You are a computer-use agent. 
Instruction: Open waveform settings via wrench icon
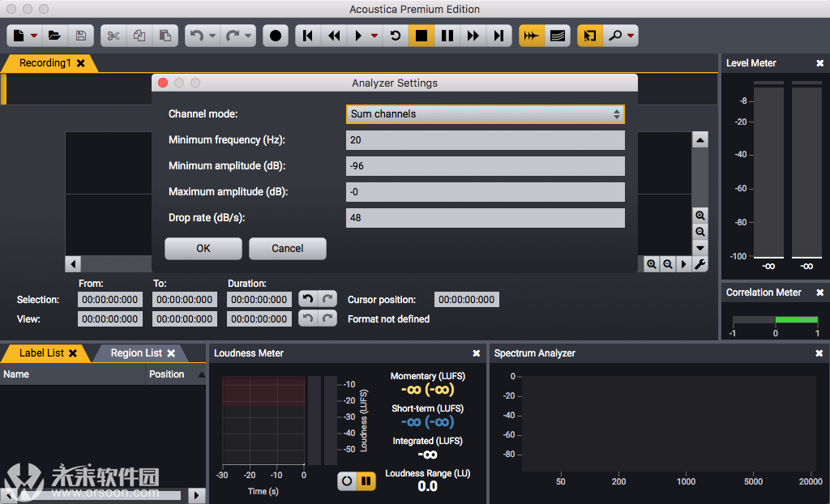(x=700, y=263)
